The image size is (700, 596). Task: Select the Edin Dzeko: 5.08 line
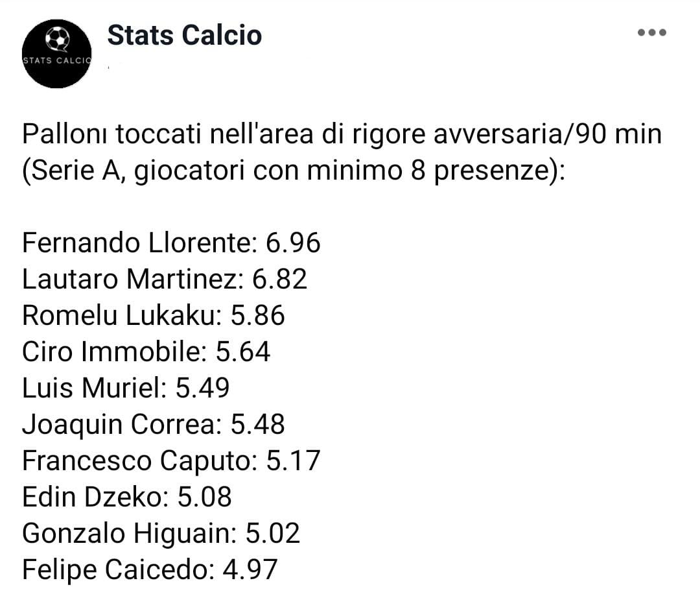pyautogui.click(x=127, y=497)
